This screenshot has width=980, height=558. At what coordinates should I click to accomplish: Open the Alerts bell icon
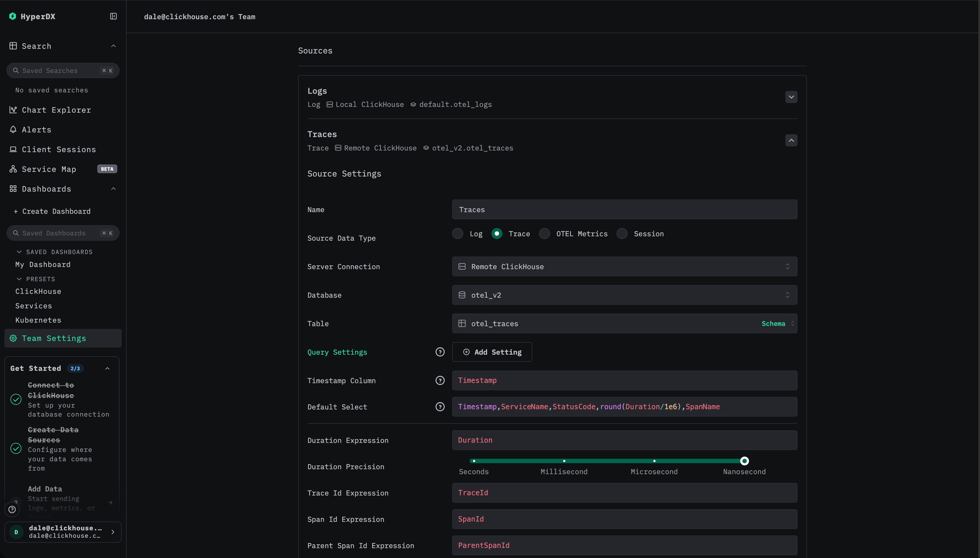coord(13,130)
